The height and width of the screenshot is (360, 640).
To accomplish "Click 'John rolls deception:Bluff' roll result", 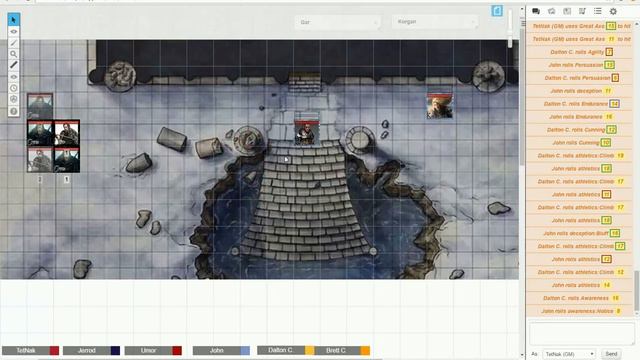I will [615, 233].
